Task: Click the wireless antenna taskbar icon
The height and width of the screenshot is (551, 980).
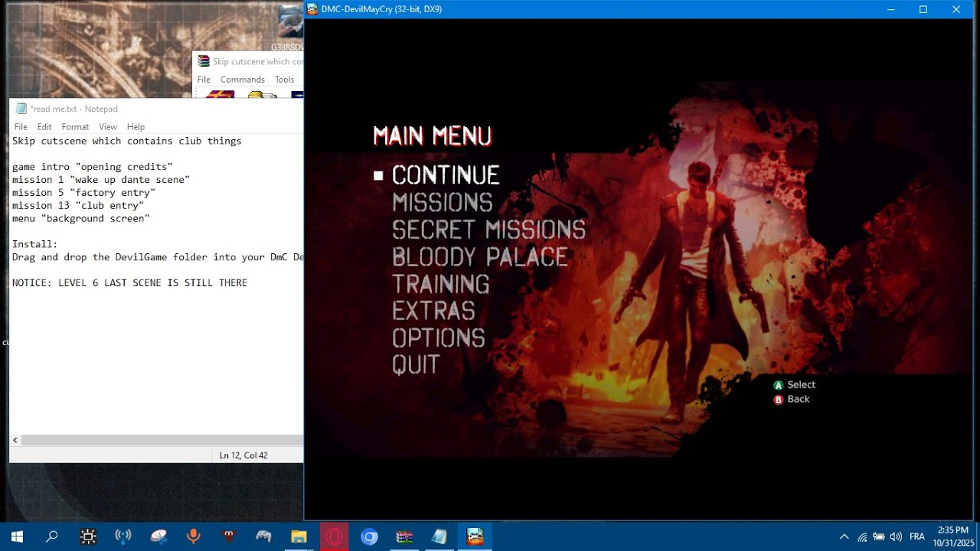Action: coord(123,536)
